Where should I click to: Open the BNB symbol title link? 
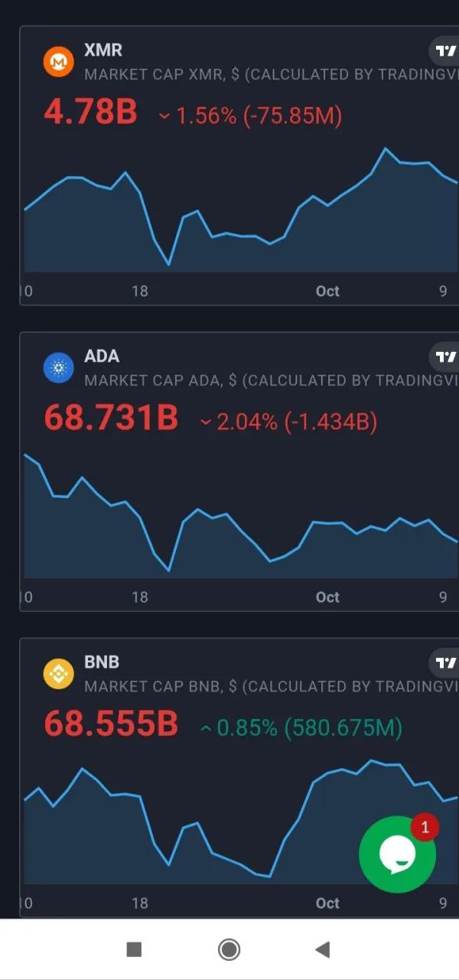coord(102,663)
